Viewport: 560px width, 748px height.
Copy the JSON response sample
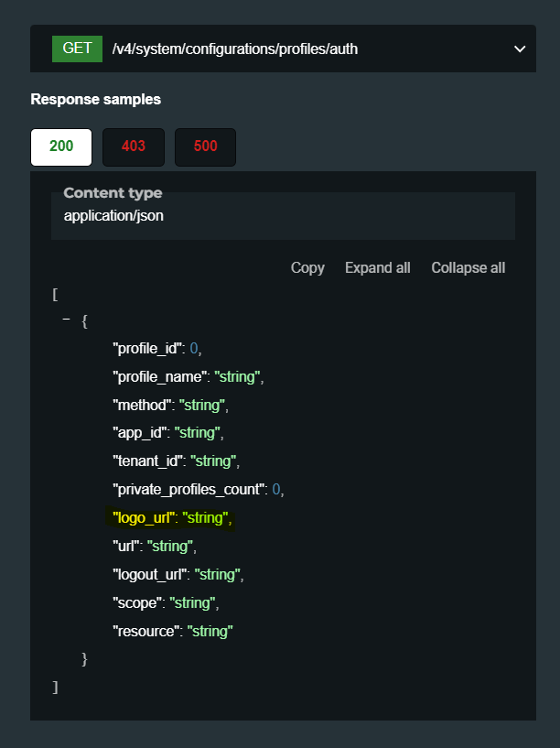pos(307,267)
